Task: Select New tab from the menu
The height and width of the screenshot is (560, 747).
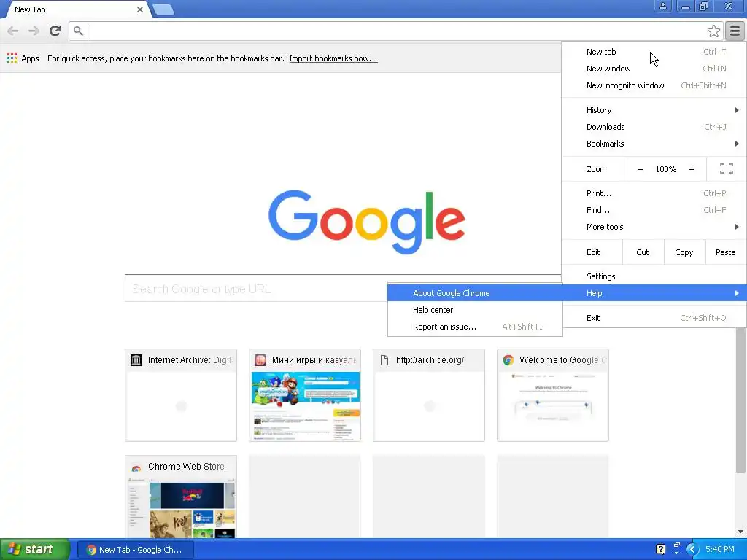Action: (654, 52)
